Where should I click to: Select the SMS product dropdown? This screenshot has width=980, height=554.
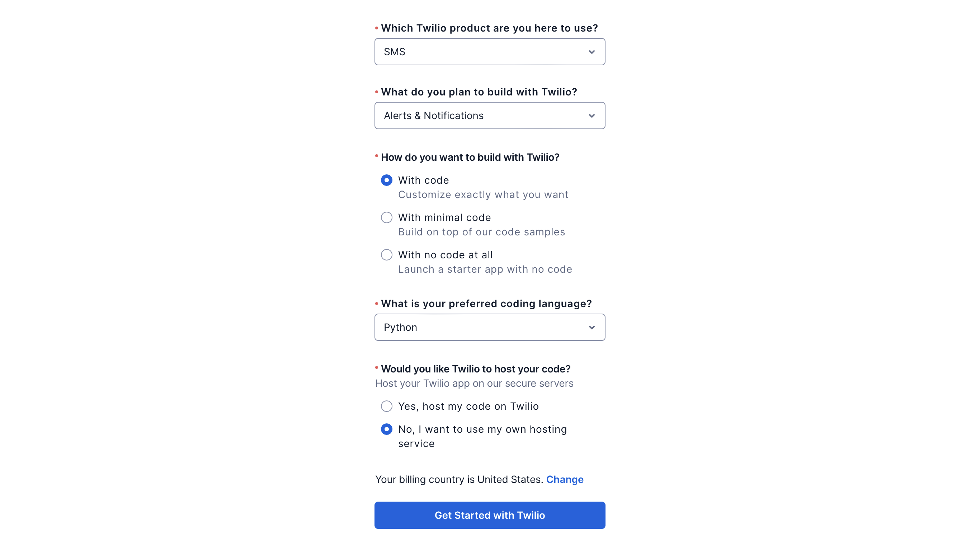pyautogui.click(x=490, y=52)
